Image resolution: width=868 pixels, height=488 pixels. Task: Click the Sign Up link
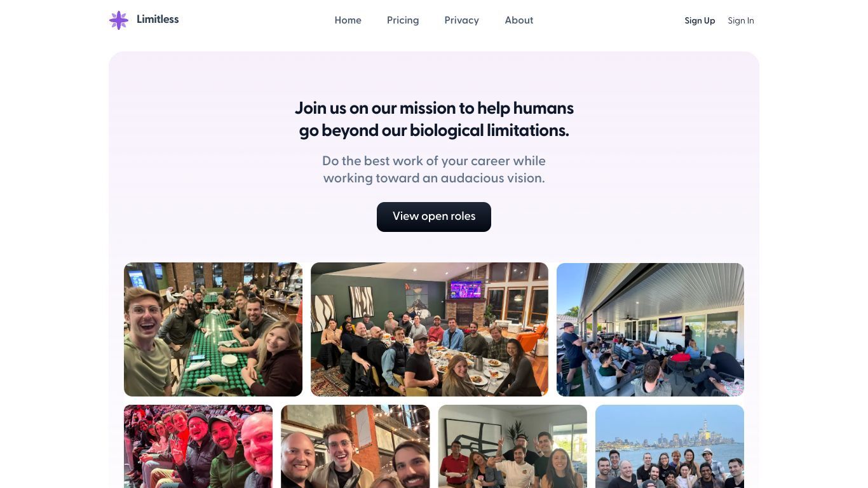700,21
